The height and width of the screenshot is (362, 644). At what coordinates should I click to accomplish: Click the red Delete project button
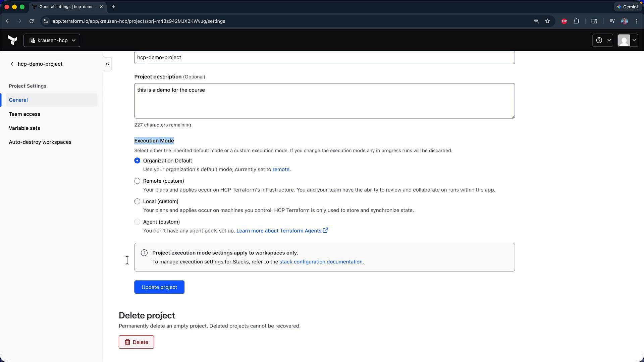[x=136, y=342]
